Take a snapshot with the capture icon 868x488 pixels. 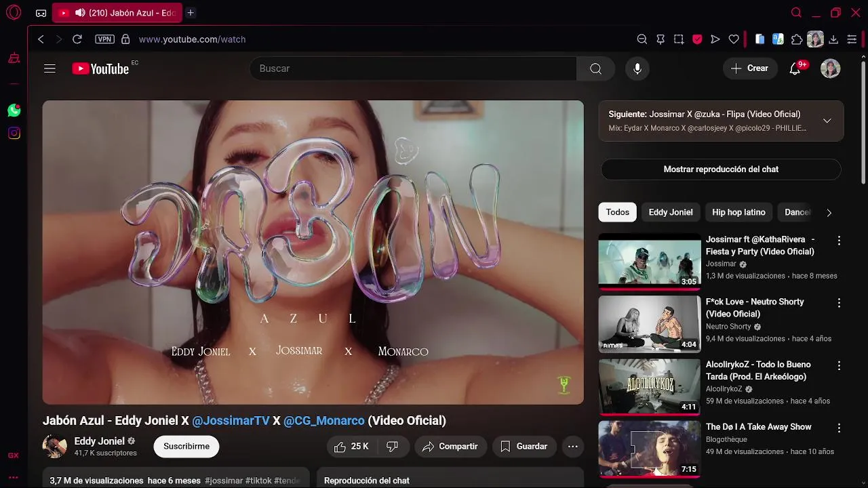[679, 39]
